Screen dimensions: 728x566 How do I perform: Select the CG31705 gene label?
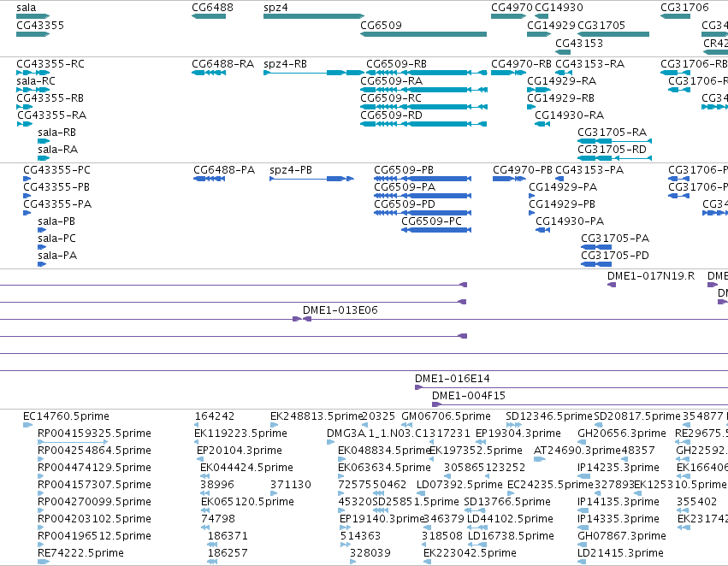pos(601,25)
